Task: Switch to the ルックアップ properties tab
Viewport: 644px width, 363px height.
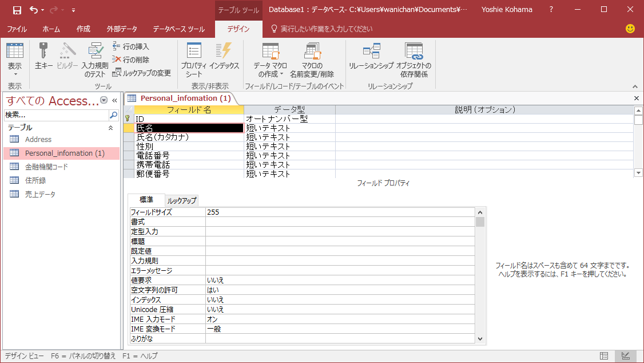Action: point(181,200)
